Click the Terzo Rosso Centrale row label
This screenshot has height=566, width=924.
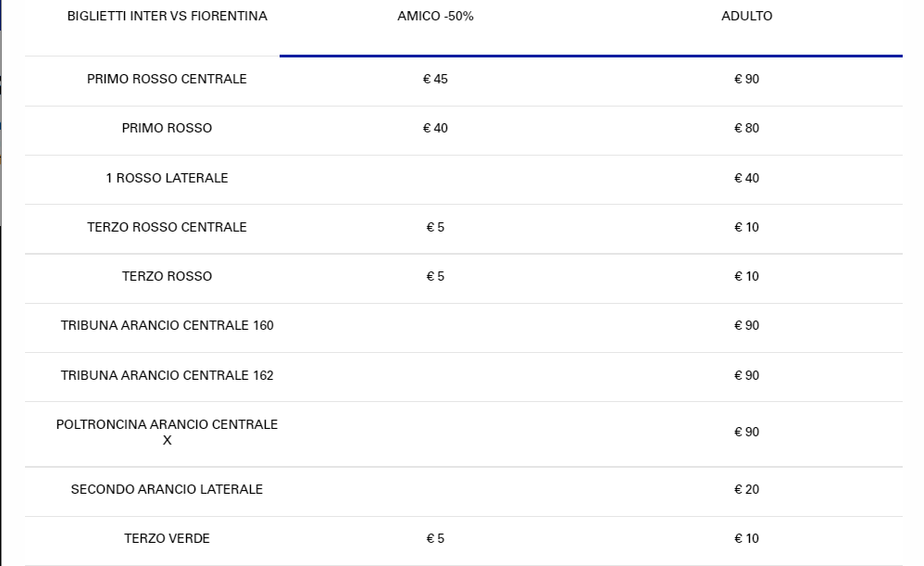click(x=167, y=227)
